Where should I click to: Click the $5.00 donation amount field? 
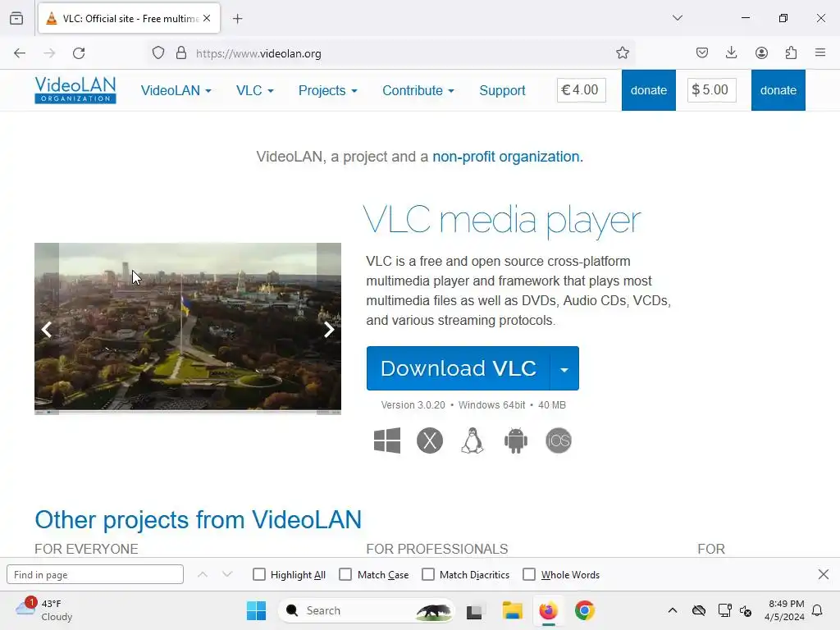[711, 89]
